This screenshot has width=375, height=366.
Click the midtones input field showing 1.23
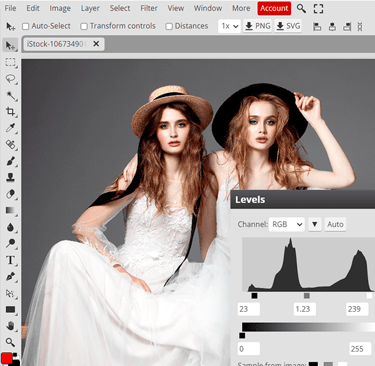click(304, 309)
